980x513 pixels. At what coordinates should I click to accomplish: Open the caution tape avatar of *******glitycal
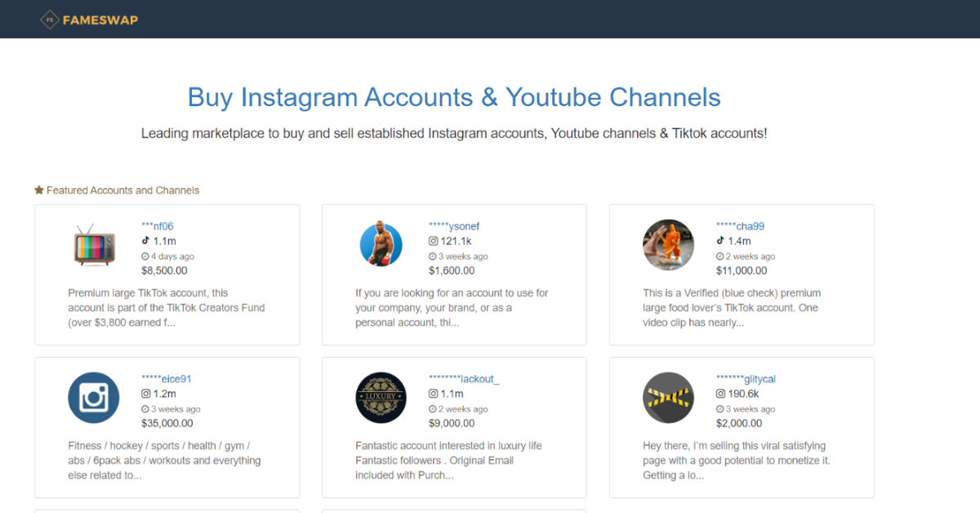click(x=668, y=398)
